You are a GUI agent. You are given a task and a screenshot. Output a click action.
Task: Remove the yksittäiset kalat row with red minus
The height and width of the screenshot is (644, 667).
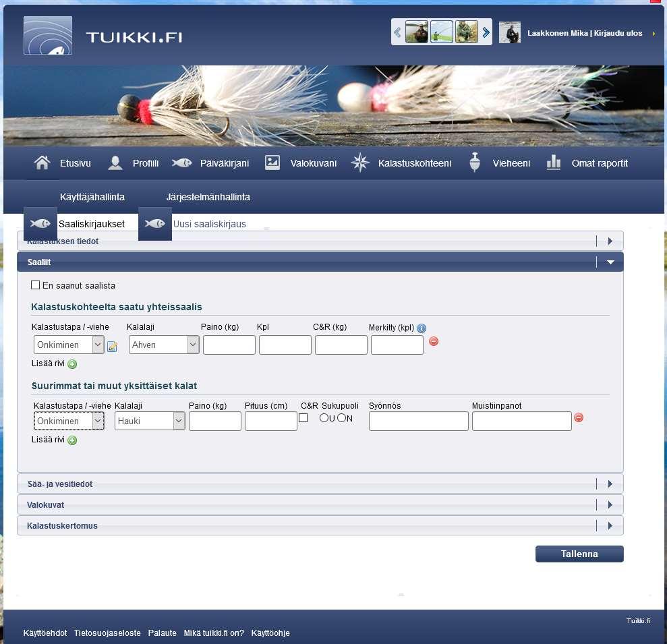(579, 417)
